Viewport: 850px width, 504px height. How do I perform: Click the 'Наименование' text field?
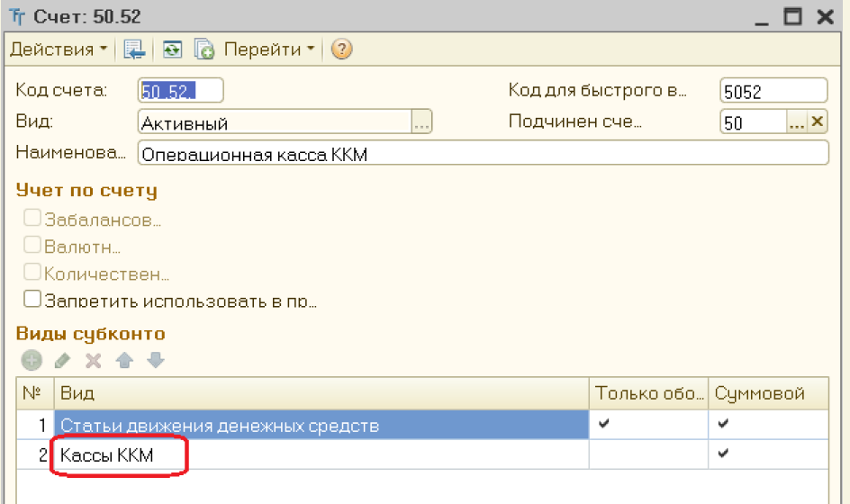[x=483, y=154]
